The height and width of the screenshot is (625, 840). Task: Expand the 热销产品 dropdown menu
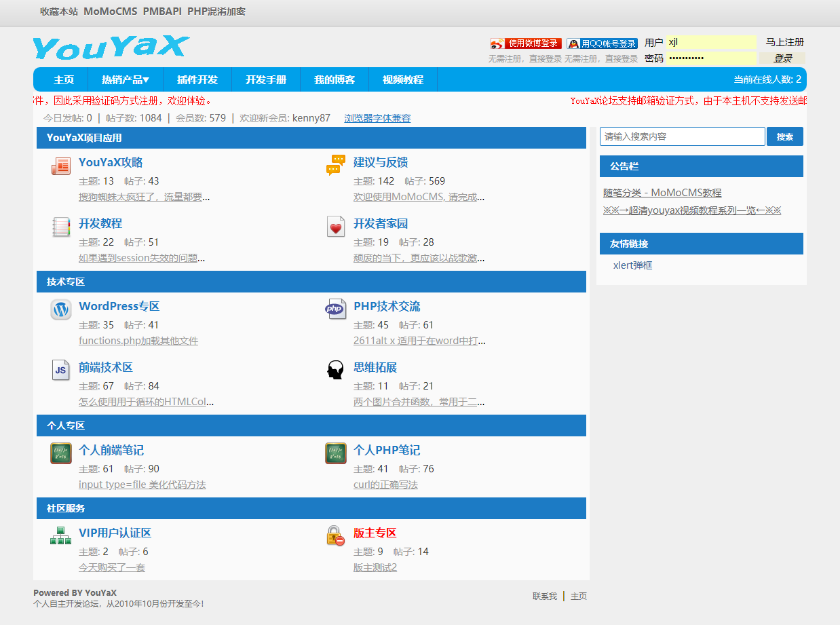[x=126, y=79]
